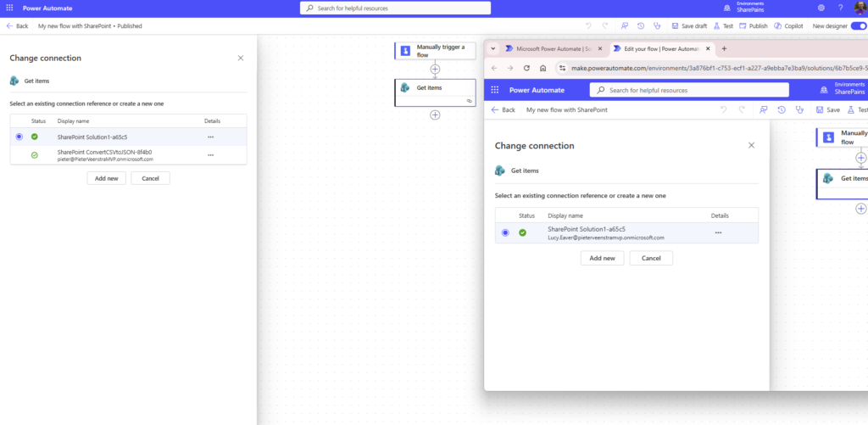This screenshot has height=425, width=868.
Task: Add a step below the trigger in background canvas
Action: pos(435,70)
